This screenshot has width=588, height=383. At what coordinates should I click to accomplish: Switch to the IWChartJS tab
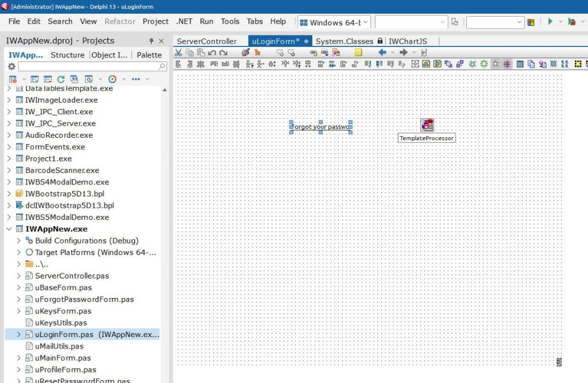click(x=408, y=41)
